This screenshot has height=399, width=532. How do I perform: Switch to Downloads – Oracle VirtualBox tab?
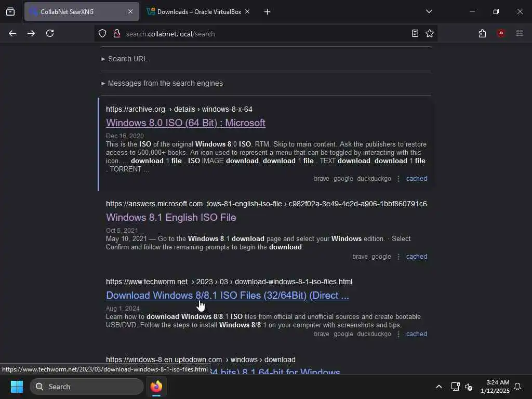(x=198, y=11)
